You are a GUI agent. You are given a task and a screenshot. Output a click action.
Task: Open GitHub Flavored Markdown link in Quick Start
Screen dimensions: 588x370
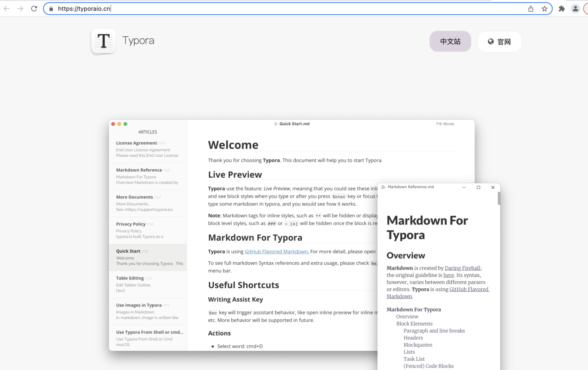click(x=276, y=252)
